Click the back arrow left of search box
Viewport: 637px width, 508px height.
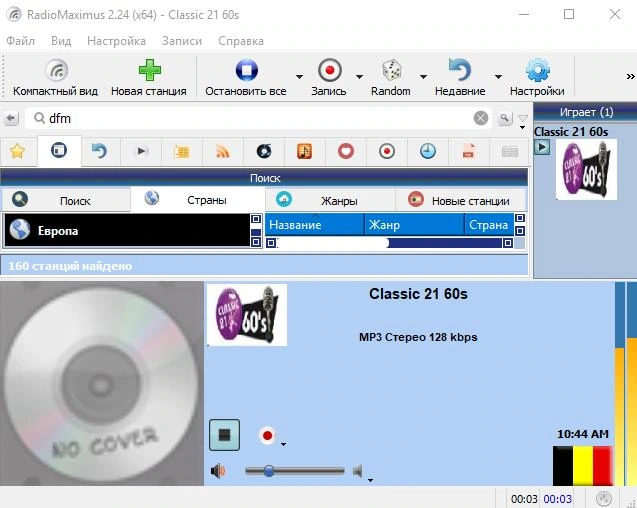point(11,119)
